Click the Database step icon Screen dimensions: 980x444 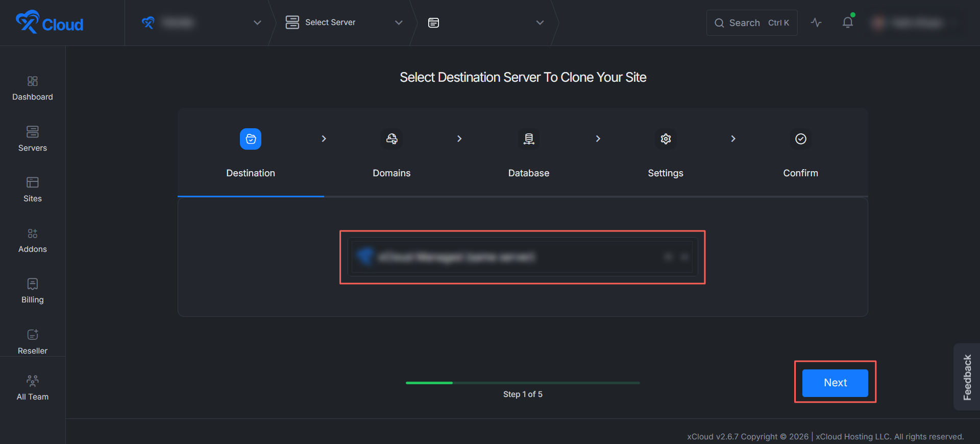[x=529, y=139]
